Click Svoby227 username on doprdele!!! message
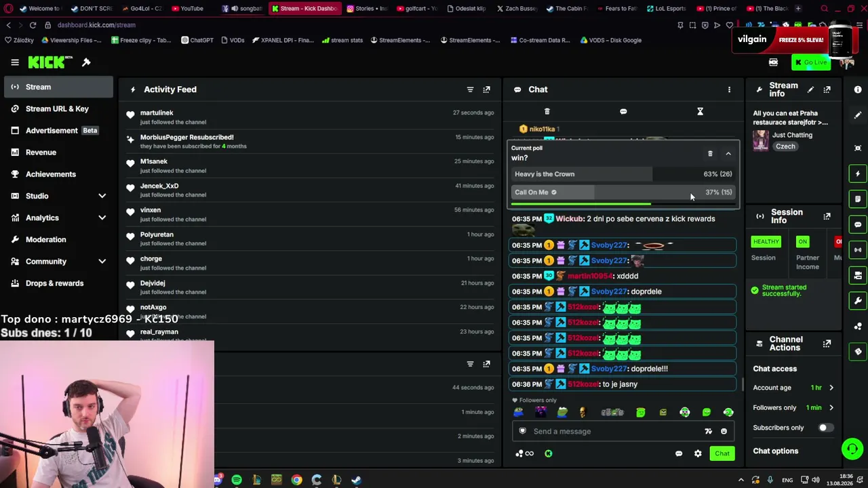Image resolution: width=868 pixels, height=488 pixels. tap(609, 369)
